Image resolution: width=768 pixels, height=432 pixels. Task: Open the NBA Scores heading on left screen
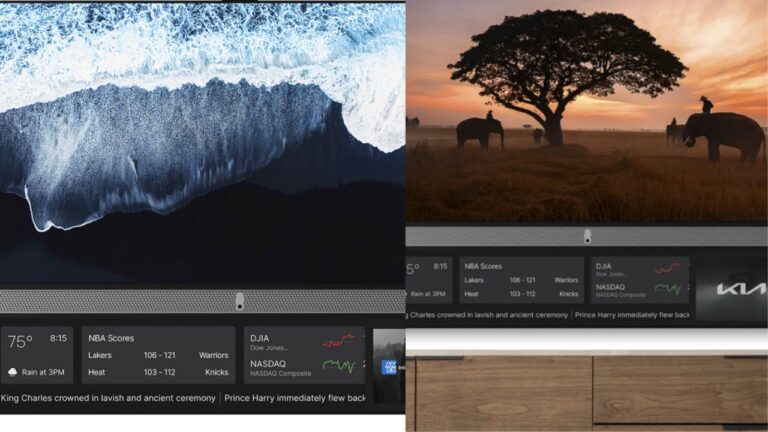click(111, 338)
